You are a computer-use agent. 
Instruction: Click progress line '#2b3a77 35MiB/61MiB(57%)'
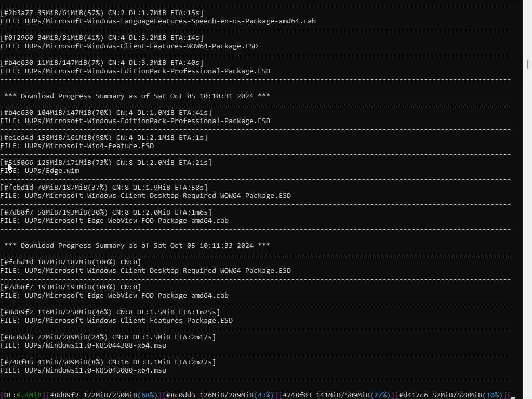(x=102, y=13)
